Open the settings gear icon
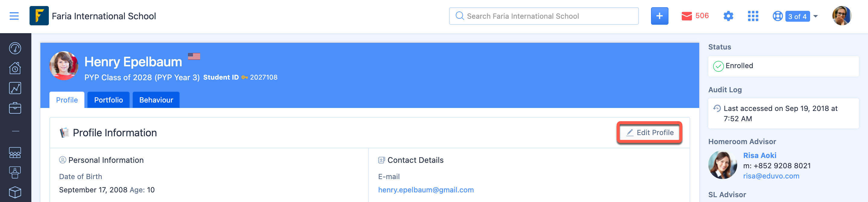Screen dimensions: 868x202 point(728,16)
